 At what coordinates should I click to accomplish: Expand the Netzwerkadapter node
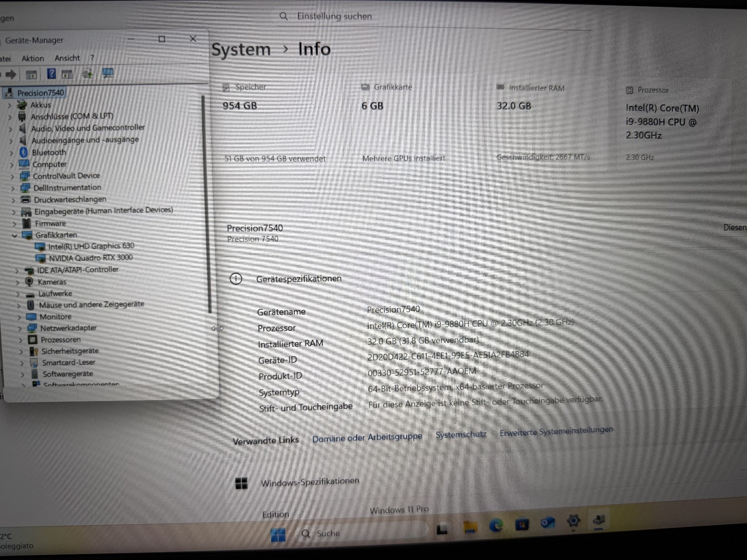tap(20, 329)
